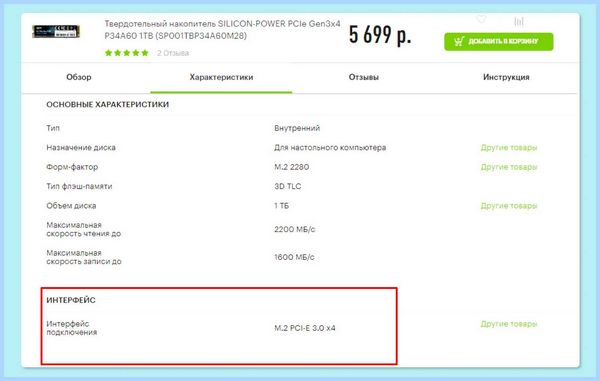This screenshot has height=381, width=600.
Task: Click the Тип label in the main characteristics
Action: pyautogui.click(x=53, y=128)
